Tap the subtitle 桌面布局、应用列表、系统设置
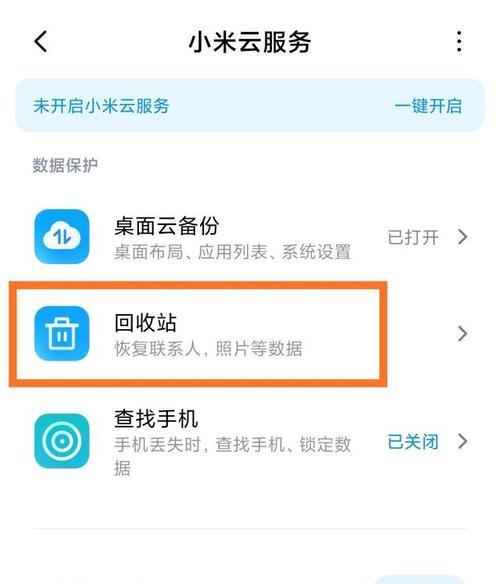 click(232, 252)
